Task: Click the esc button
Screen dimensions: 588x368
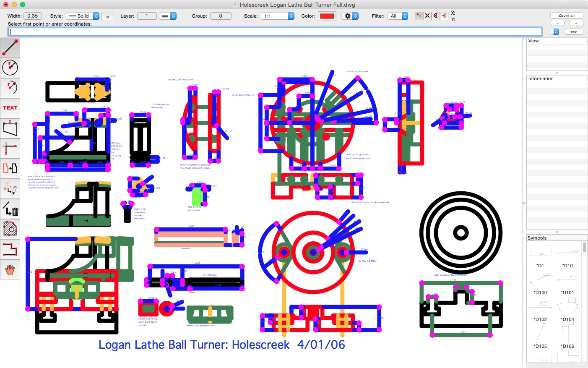Action: click(x=574, y=32)
